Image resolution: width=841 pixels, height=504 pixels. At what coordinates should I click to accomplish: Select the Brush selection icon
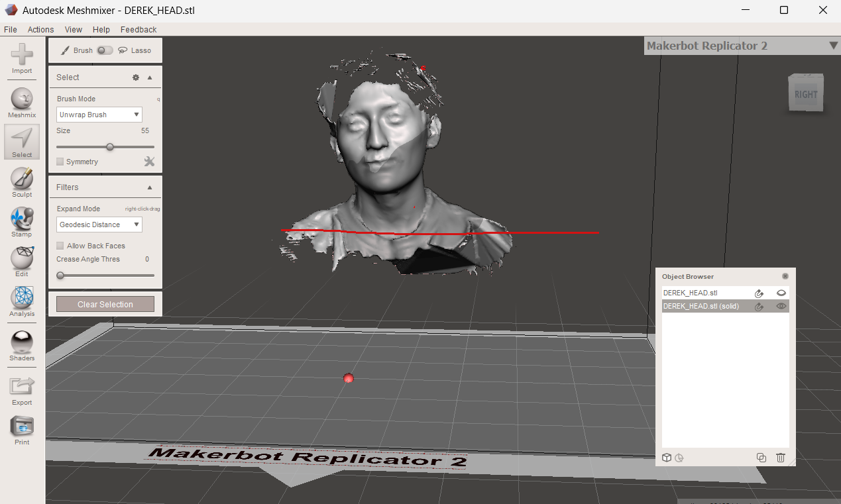(x=65, y=50)
